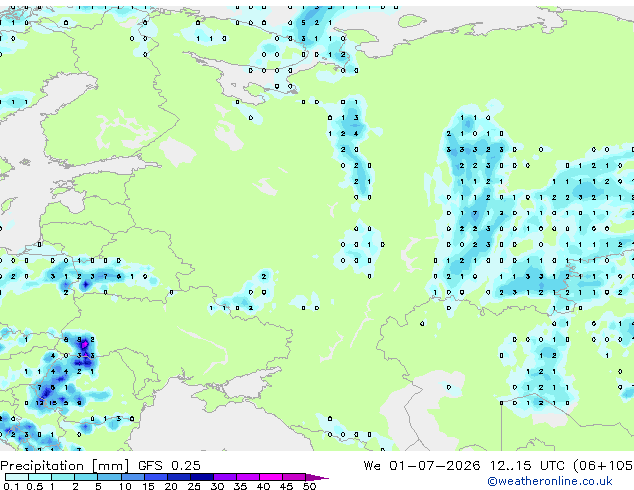
Task: Click the above-50 mm legend arrow tip
Action: 317,478
